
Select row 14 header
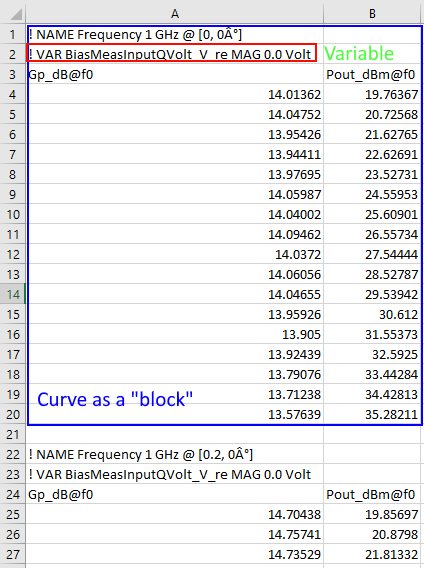click(13, 294)
